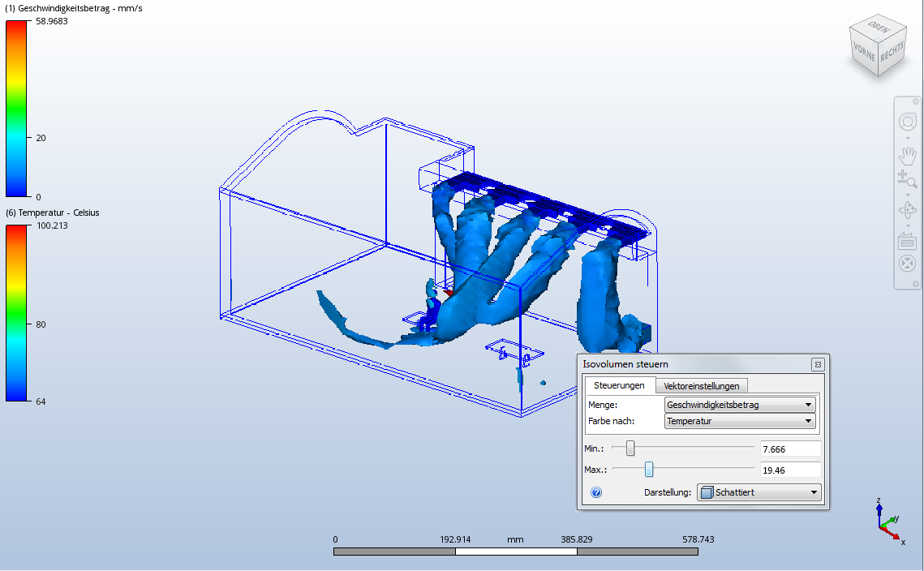Select the Pan hand tool
924x571 pixels.
[x=908, y=156]
